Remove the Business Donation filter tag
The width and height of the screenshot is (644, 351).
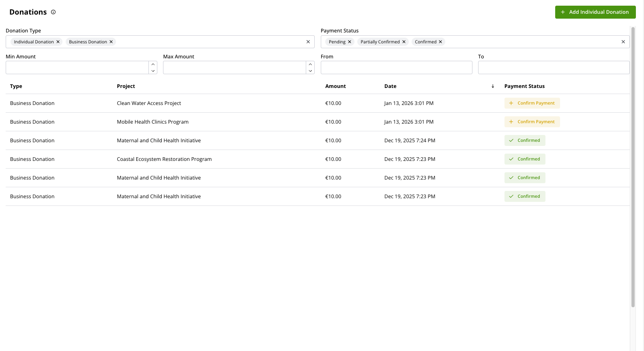coord(111,42)
